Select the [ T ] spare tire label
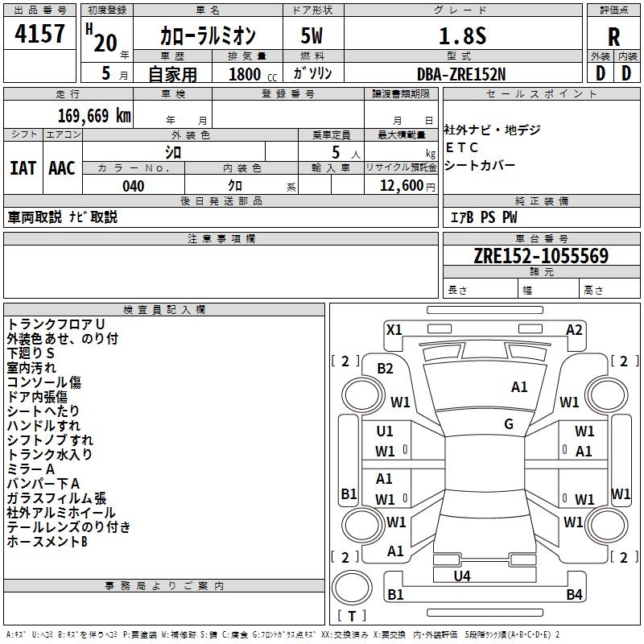Image resolution: width=644 pixels, height=644 pixels. tap(352, 616)
